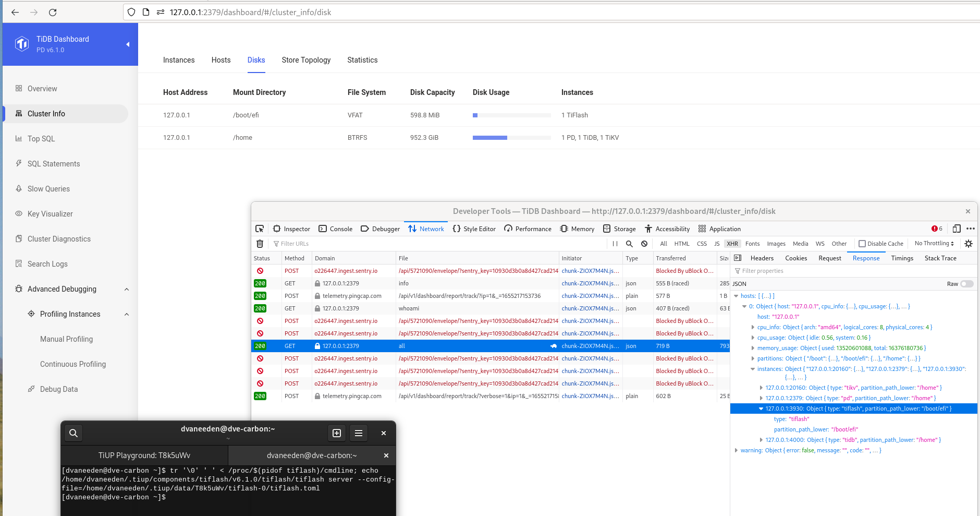Open search in the terminal window
Viewport: 980px width, 516px height.
73,433
